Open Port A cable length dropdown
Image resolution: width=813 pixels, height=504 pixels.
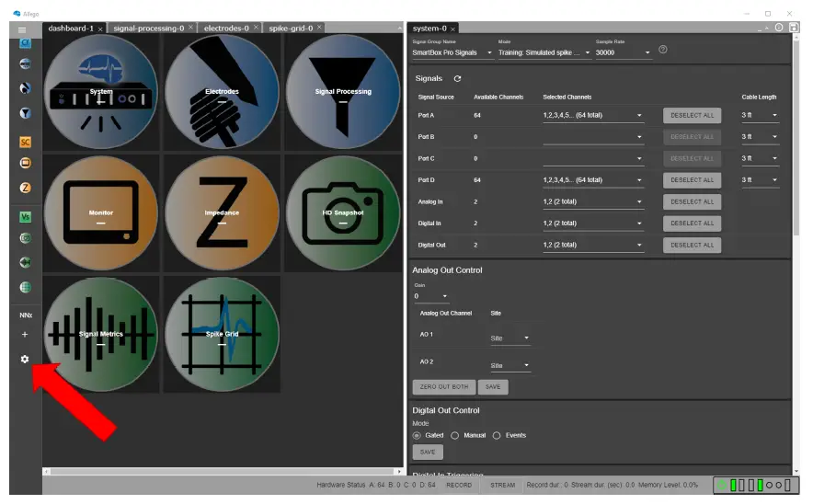pos(760,116)
